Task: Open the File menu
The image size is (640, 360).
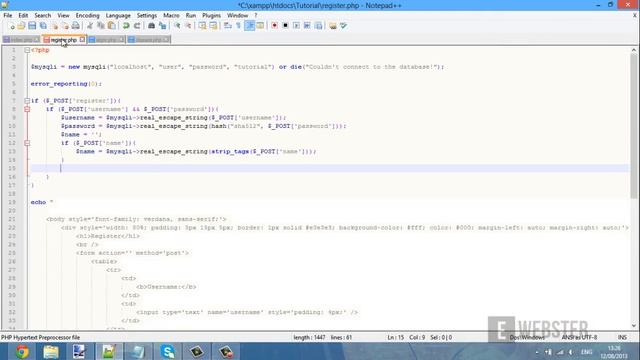Action: [8, 15]
